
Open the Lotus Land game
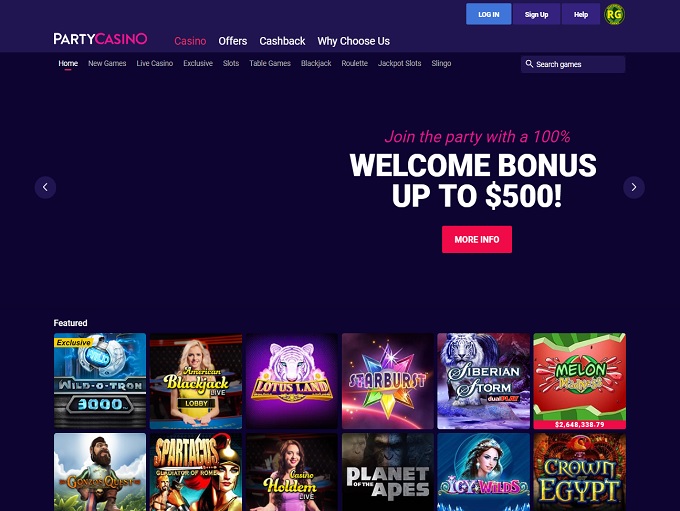pyautogui.click(x=292, y=381)
